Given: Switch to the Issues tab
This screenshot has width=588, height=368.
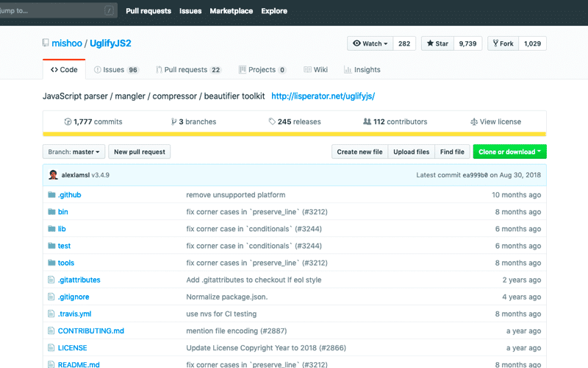Looking at the screenshot, I should [116, 70].
